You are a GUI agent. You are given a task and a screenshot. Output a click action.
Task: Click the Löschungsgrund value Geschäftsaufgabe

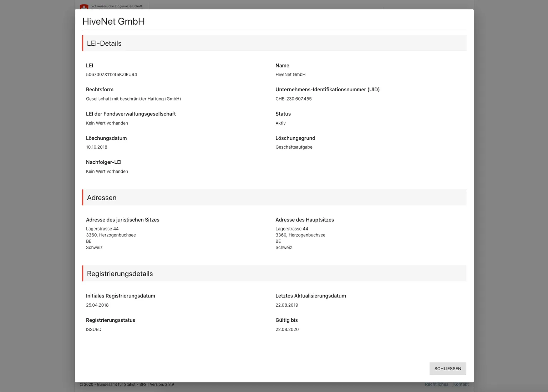[294, 147]
